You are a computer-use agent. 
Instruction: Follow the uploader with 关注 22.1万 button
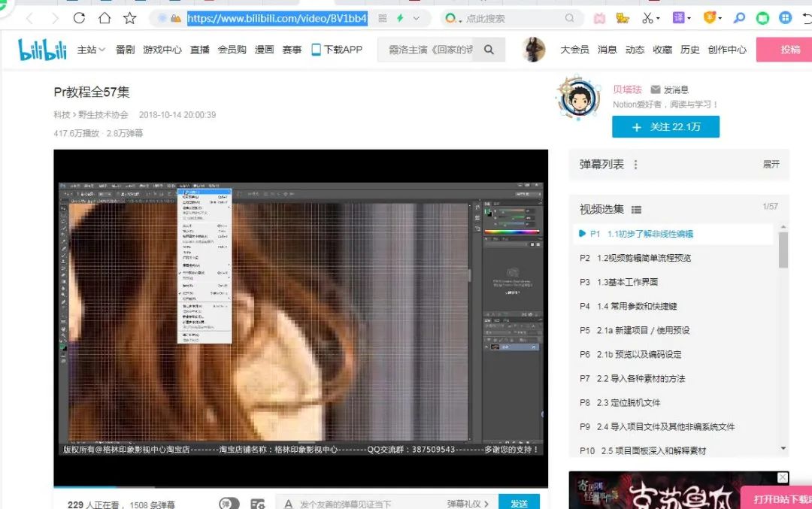click(x=665, y=127)
